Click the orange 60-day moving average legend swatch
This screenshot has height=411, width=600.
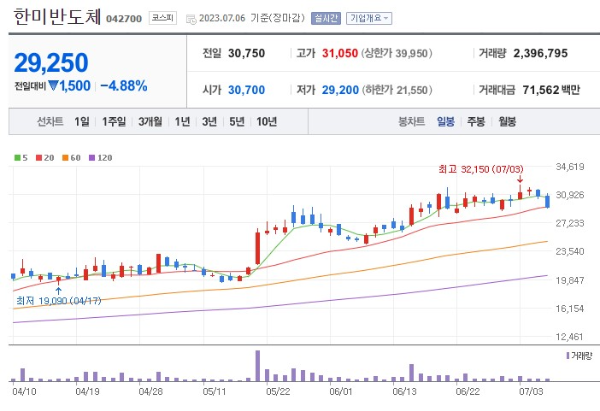click(65, 158)
